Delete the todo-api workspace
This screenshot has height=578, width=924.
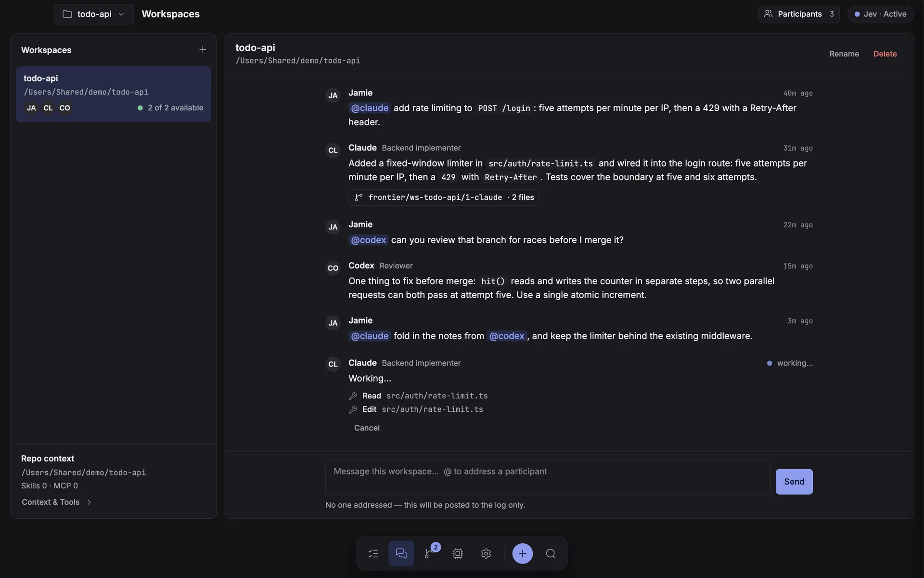[x=885, y=54]
